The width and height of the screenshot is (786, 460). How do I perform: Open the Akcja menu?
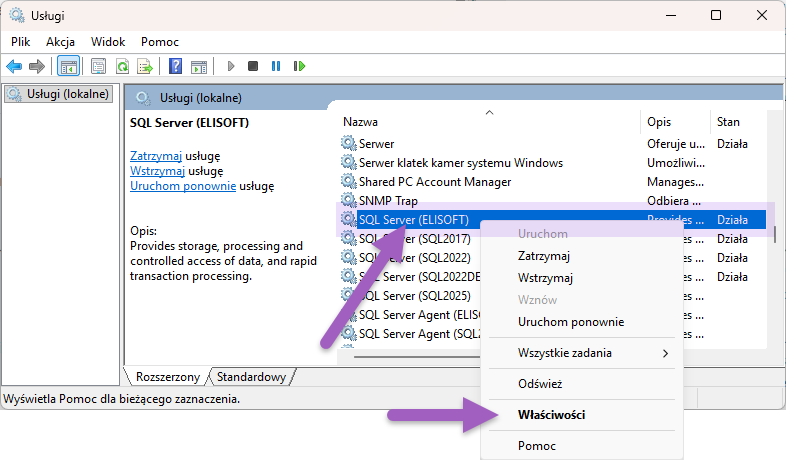pos(60,42)
